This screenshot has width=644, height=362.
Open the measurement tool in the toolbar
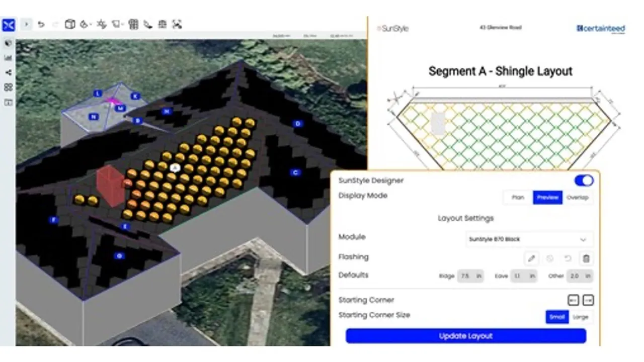(x=162, y=24)
